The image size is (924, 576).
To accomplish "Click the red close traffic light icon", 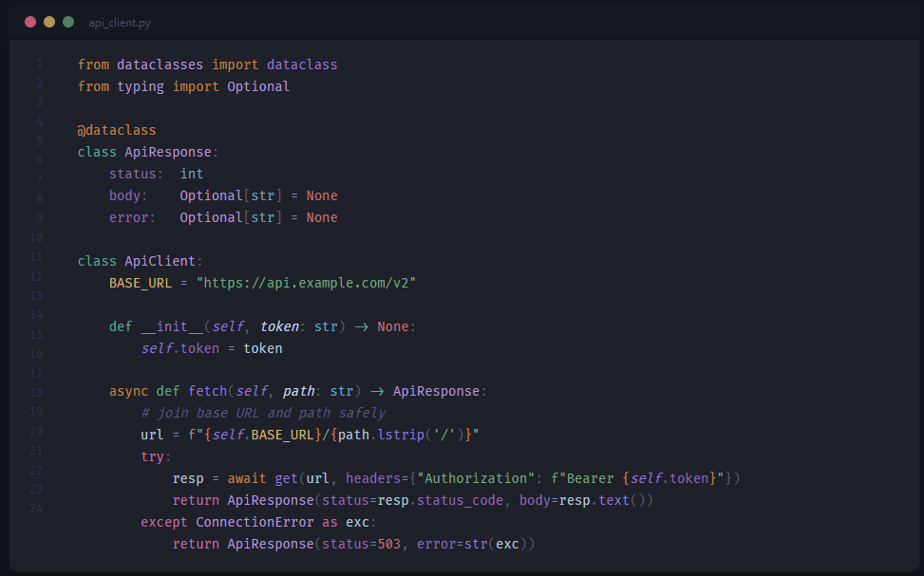I will pos(29,21).
